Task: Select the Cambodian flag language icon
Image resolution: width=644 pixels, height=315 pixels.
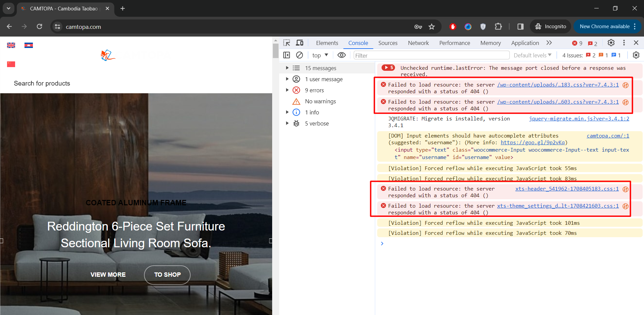Action: [29, 45]
